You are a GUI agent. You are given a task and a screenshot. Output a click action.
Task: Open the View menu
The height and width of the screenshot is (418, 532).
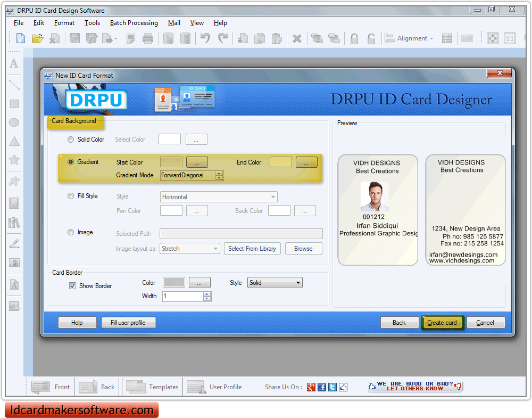point(197,23)
